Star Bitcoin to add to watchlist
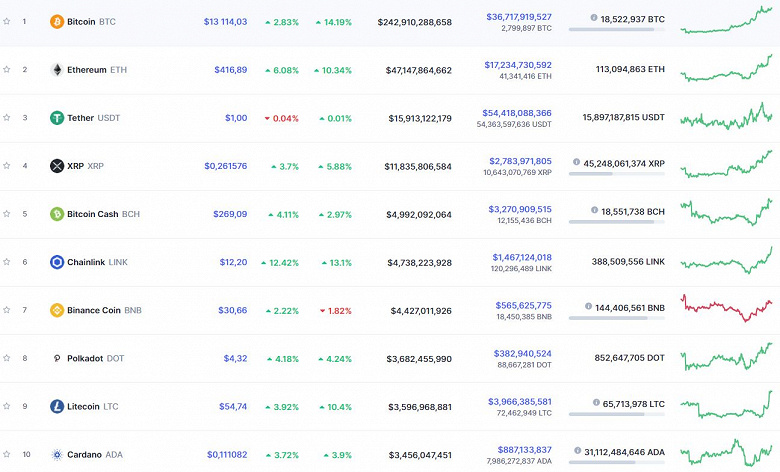 7,21
